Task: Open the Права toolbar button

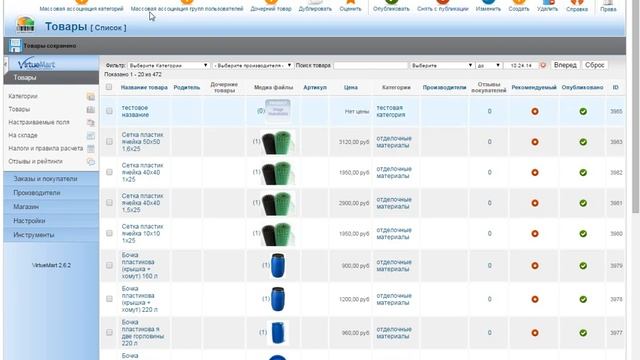Action: (x=608, y=6)
